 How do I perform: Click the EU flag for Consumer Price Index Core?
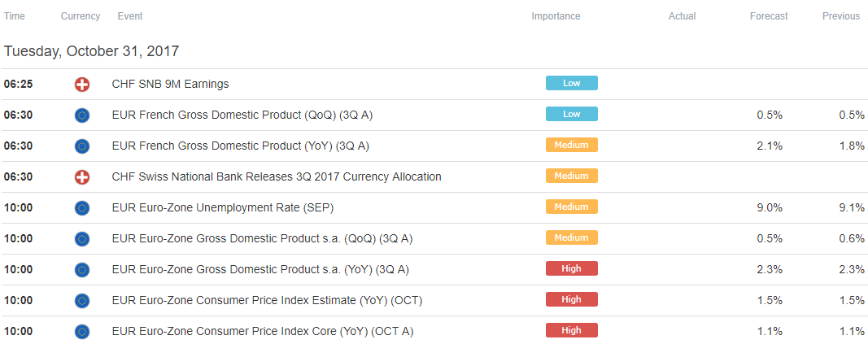coord(81,333)
